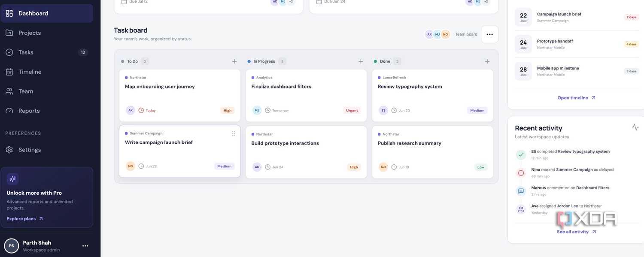This screenshot has height=257, width=644.
Task: Click the NO avatar in the Task board header
Action: (x=445, y=34)
